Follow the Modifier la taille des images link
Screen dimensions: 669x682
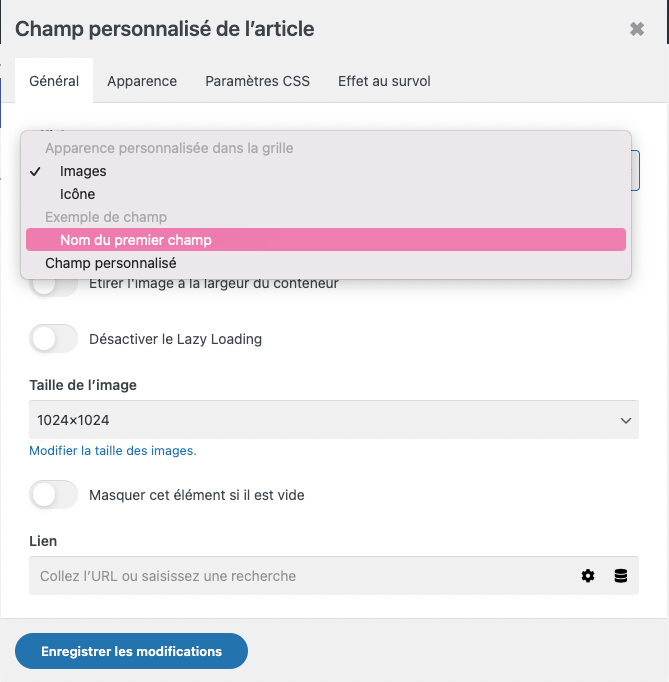click(x=112, y=451)
